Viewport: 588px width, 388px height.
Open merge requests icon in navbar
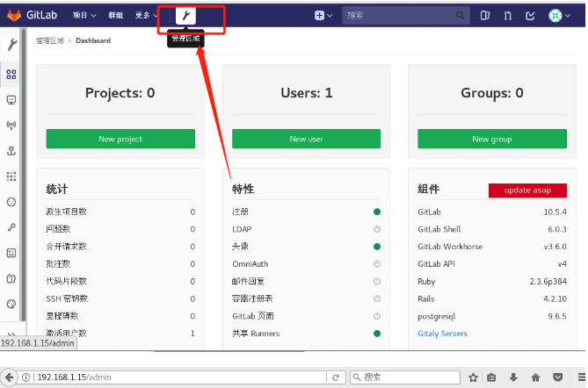tap(508, 16)
